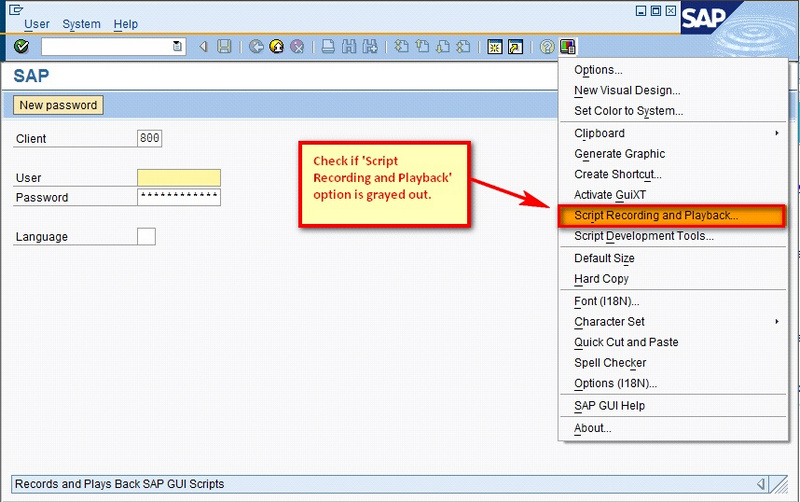
Task: Open the command field dropdown list
Action: point(178,47)
